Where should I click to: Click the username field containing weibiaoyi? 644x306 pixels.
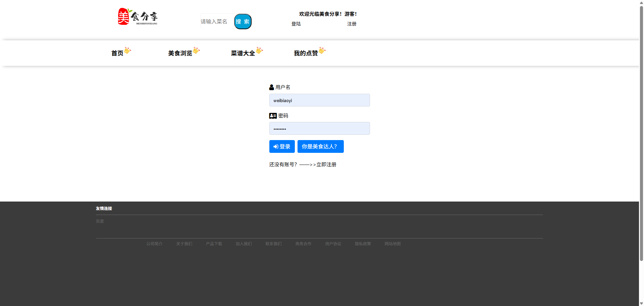(x=320, y=100)
